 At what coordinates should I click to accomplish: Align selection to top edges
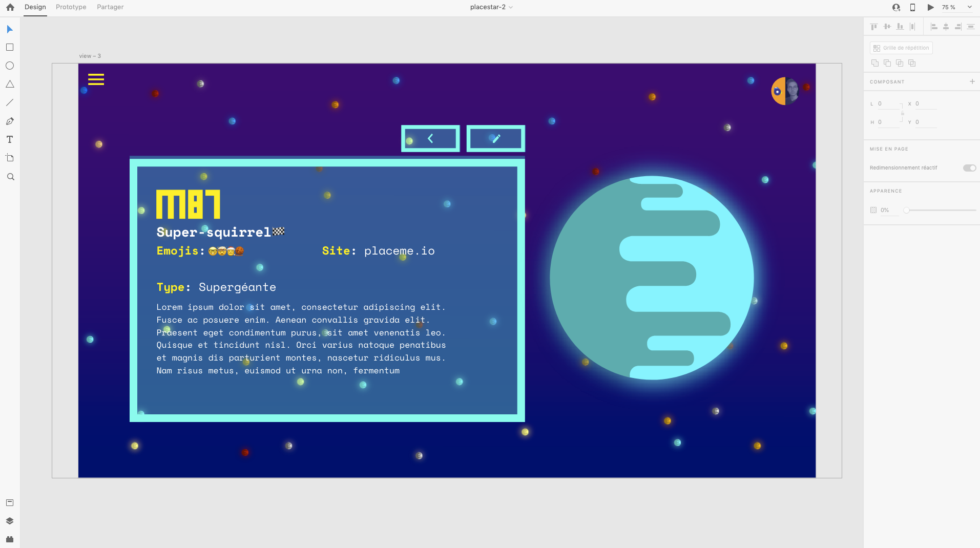click(x=874, y=27)
